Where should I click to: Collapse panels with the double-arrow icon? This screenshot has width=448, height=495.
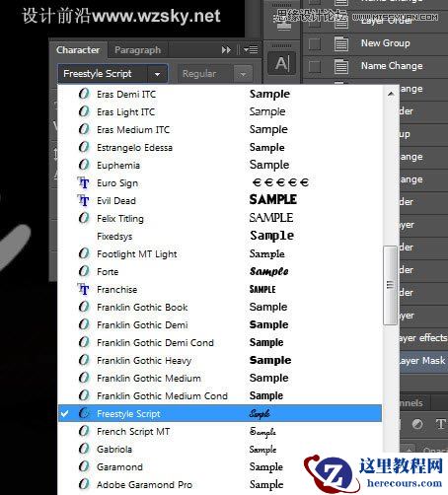point(226,50)
